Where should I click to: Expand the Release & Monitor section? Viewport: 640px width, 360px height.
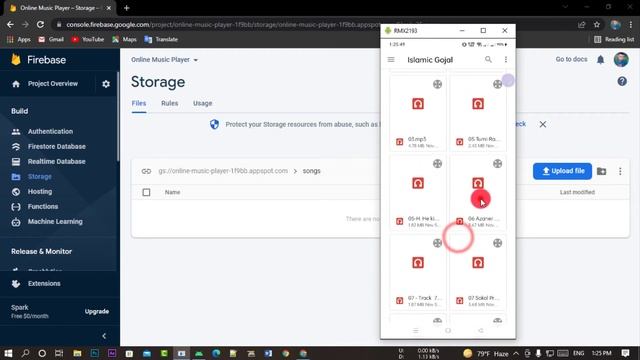click(x=41, y=251)
